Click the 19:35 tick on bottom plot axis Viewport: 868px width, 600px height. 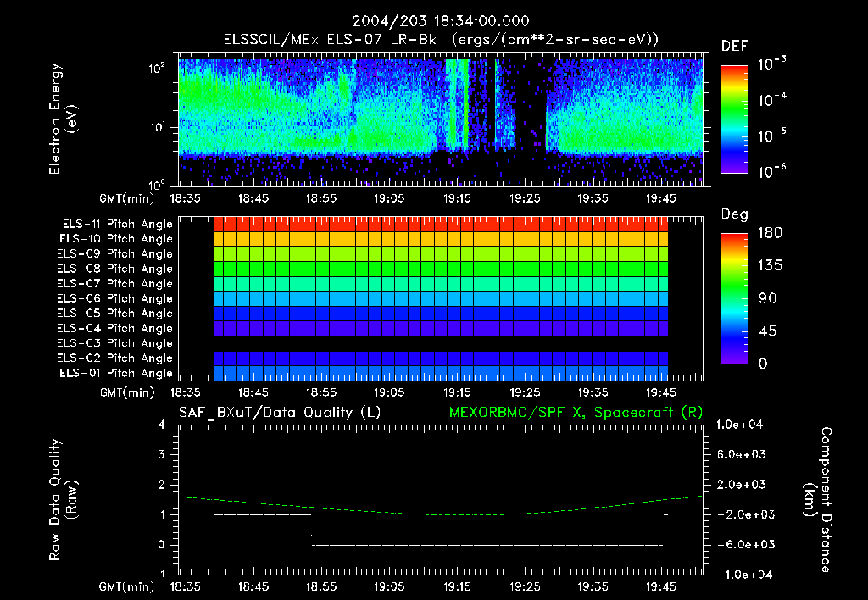pos(593,586)
